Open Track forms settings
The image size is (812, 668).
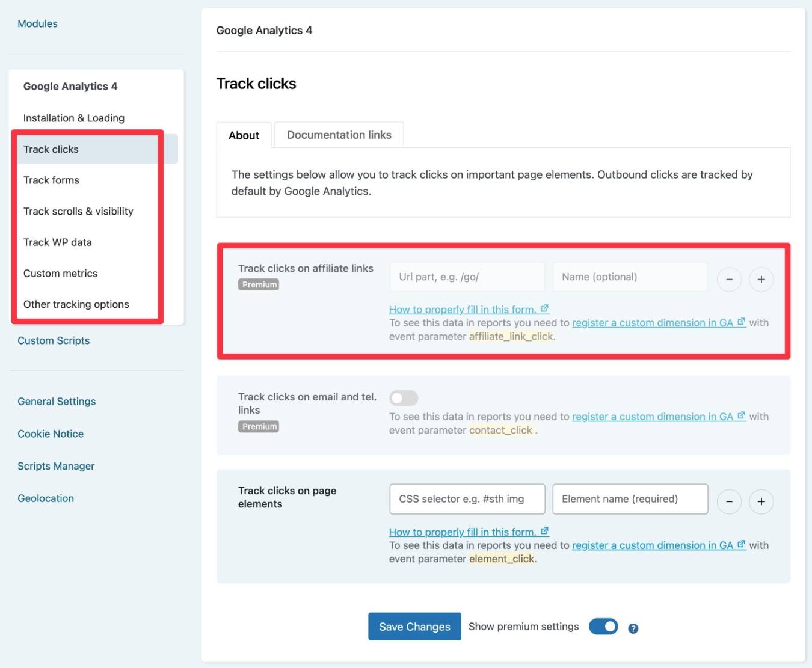(51, 180)
